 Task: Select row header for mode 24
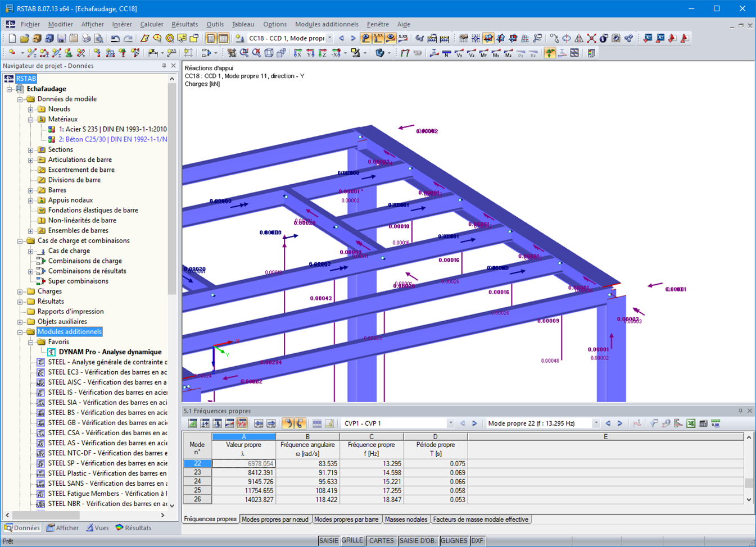(x=197, y=482)
